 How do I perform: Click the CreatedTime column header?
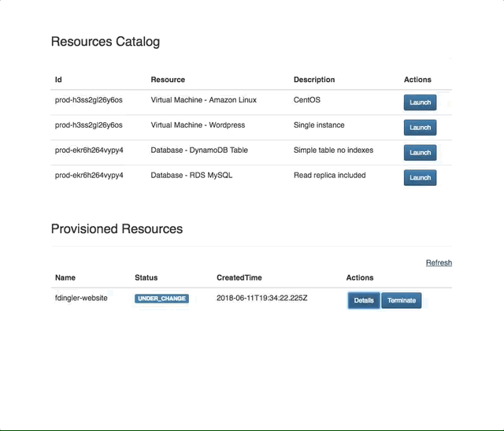[239, 278]
